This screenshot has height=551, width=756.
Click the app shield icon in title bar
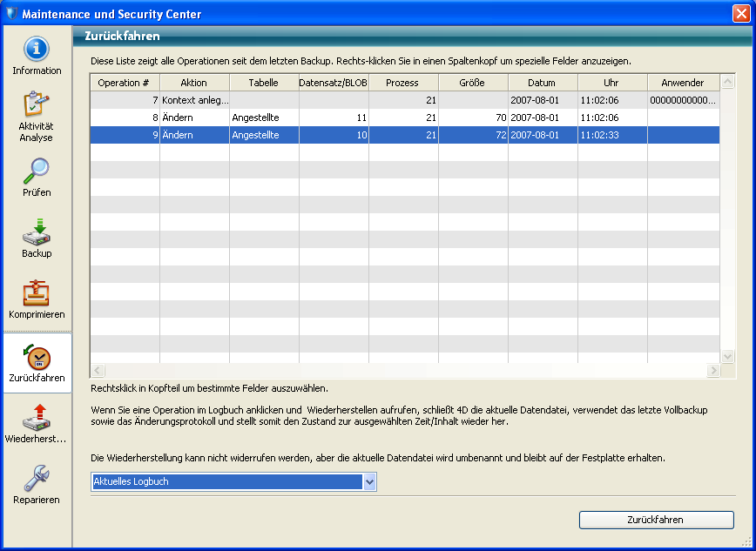pos(11,14)
